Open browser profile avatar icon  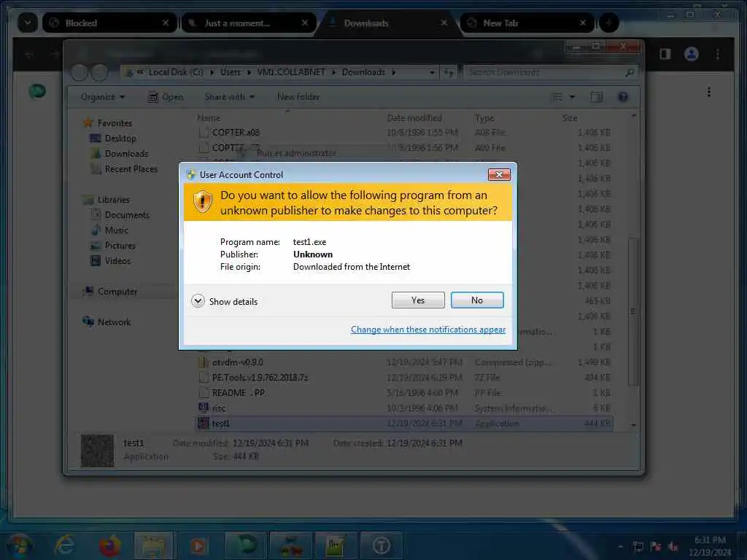coord(692,54)
